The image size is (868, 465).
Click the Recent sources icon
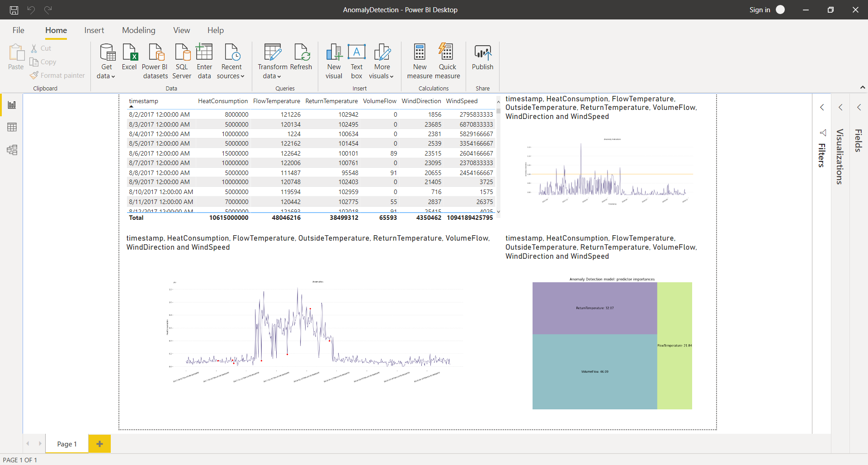coord(232,52)
